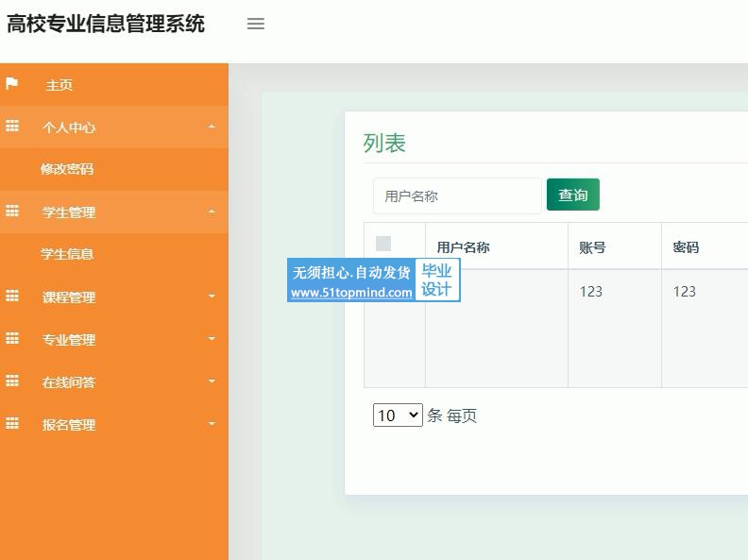Image resolution: width=748 pixels, height=560 pixels.
Task: Click the grid icon beside 在线问答
Action: click(12, 382)
